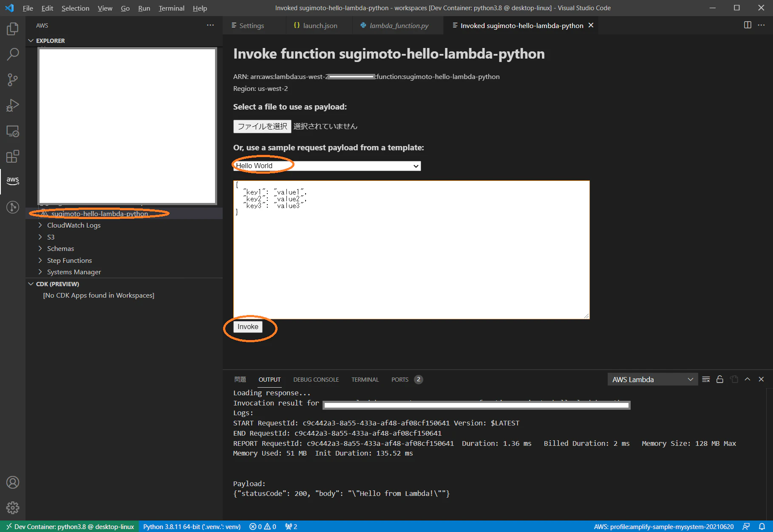
Task: Maximize the bottom panel
Action: click(x=748, y=379)
